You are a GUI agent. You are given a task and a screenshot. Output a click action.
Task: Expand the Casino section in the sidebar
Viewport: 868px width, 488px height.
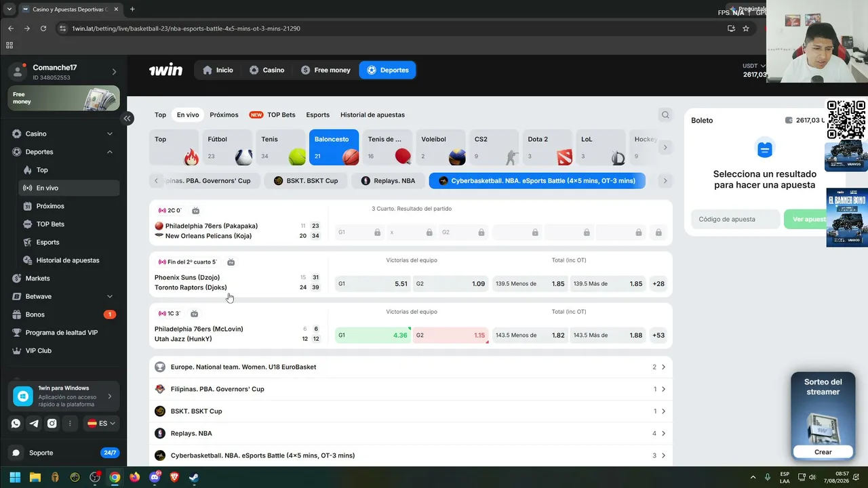110,134
